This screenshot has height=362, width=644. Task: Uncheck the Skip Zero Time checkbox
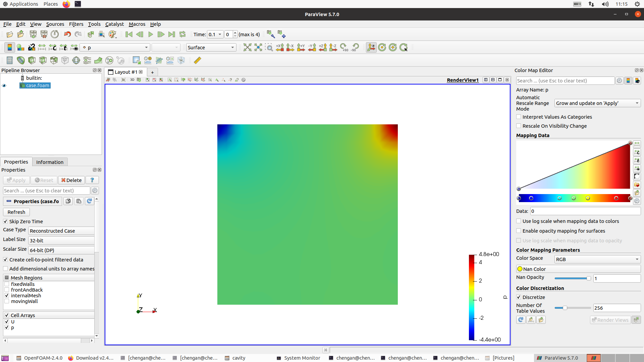click(6, 222)
